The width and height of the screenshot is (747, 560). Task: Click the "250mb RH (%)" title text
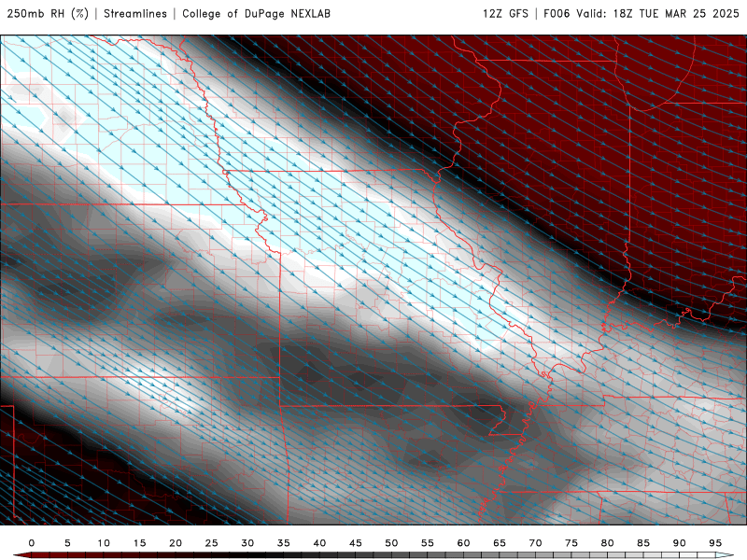pyautogui.click(x=48, y=14)
